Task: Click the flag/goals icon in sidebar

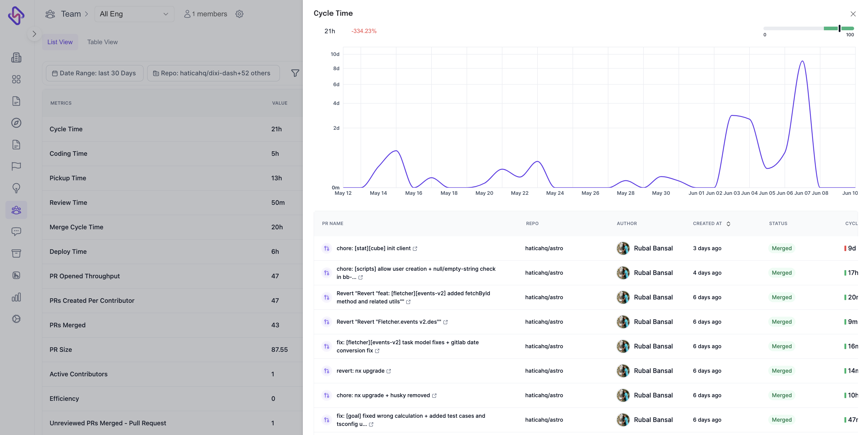Action: point(17,166)
